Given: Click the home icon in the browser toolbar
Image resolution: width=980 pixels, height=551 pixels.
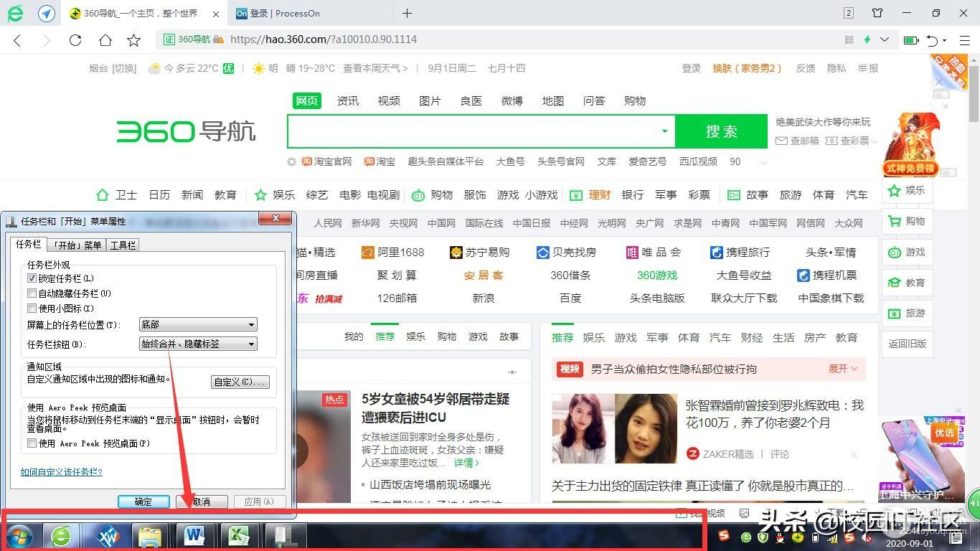Looking at the screenshot, I should pos(105,40).
